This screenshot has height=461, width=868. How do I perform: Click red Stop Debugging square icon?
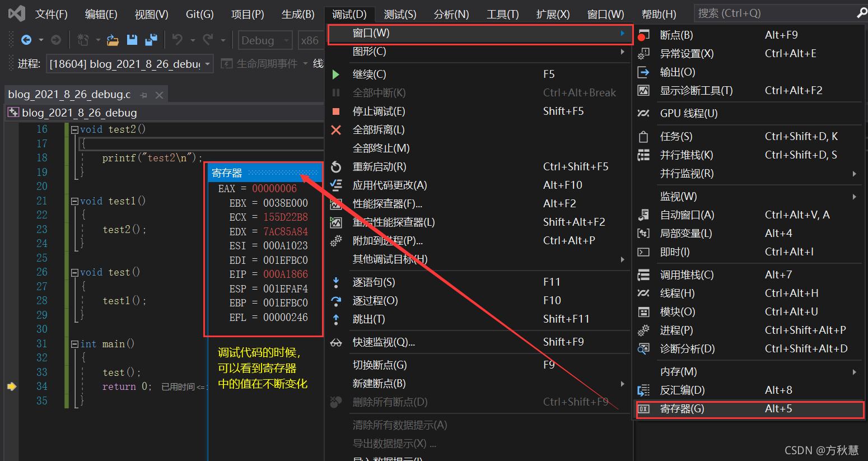pos(336,111)
